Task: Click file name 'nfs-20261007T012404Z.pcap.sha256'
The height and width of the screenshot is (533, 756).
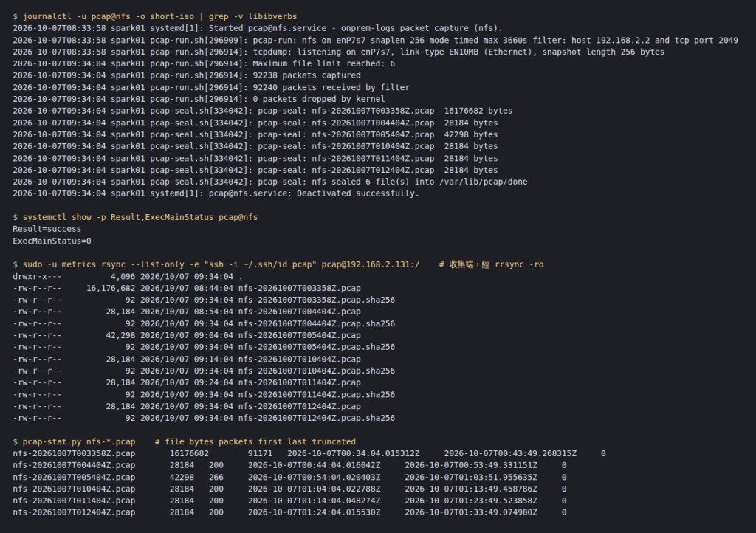Action: tap(316, 418)
